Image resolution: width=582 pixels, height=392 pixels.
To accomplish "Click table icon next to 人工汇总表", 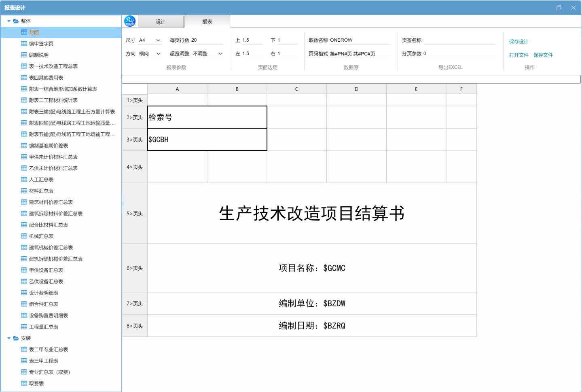I will [24, 180].
